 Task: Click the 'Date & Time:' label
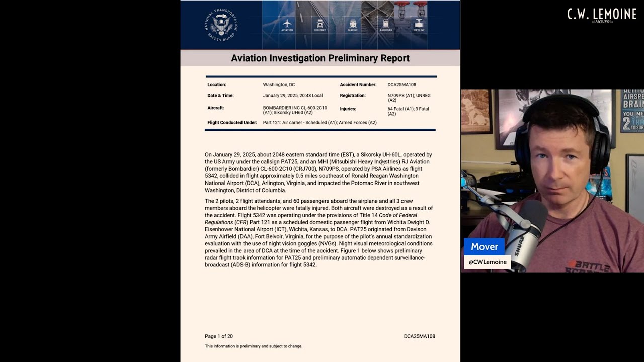(220, 95)
